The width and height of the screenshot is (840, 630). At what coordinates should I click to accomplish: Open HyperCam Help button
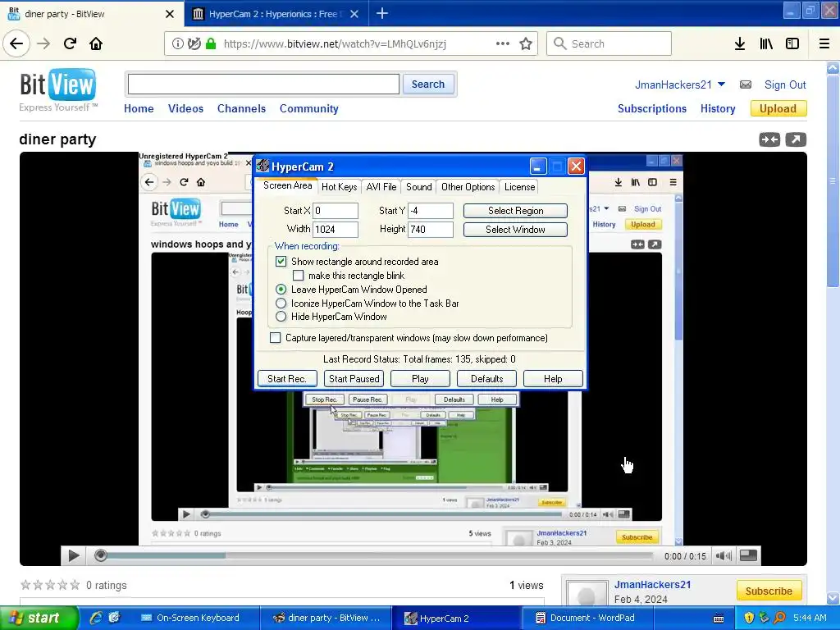coord(553,379)
